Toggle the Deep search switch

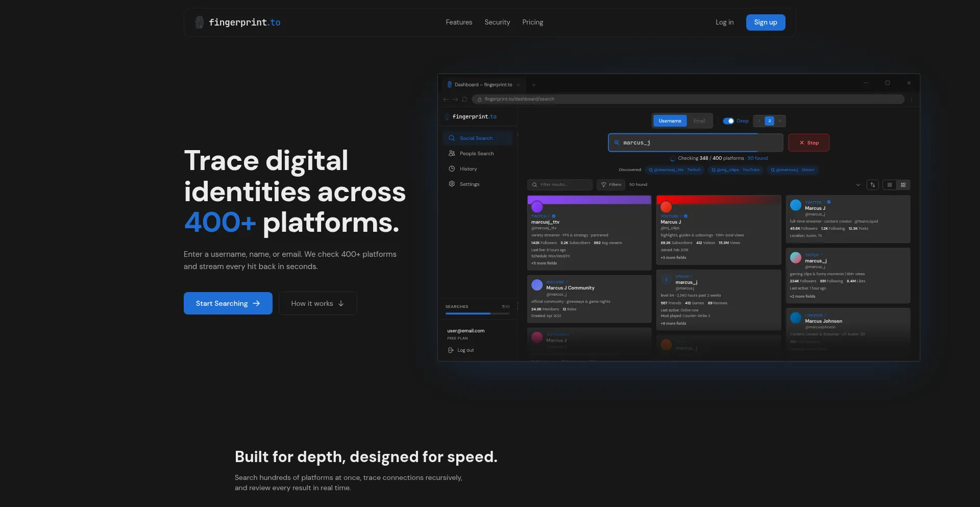[x=728, y=121]
